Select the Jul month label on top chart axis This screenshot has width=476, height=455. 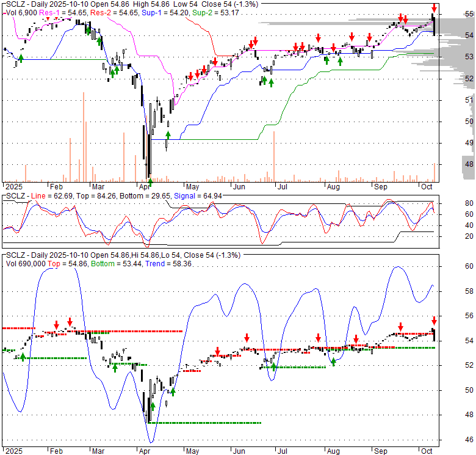click(282, 186)
